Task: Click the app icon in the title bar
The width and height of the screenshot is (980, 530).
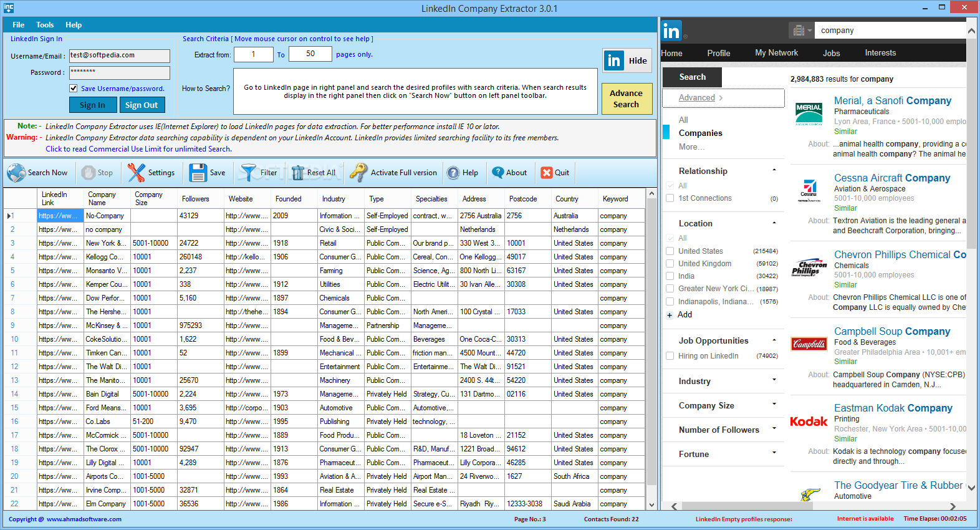Action: 9,7
